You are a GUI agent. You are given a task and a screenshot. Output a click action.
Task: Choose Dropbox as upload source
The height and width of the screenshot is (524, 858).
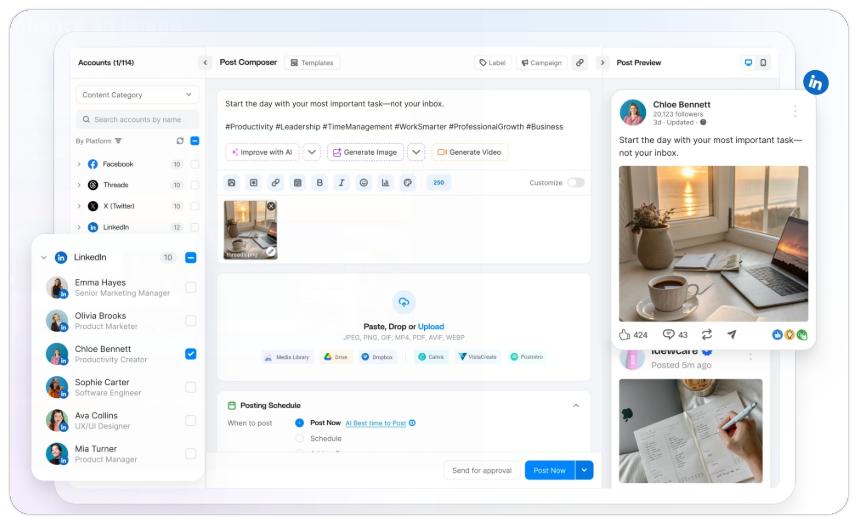tap(377, 357)
